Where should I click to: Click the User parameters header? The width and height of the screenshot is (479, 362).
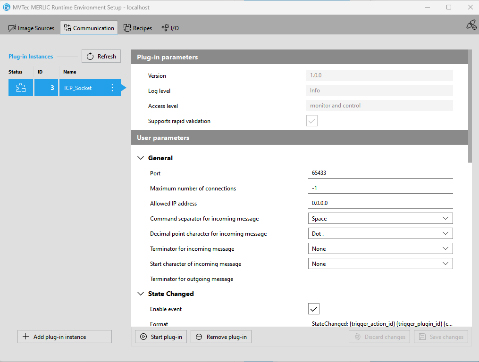[x=299, y=138]
